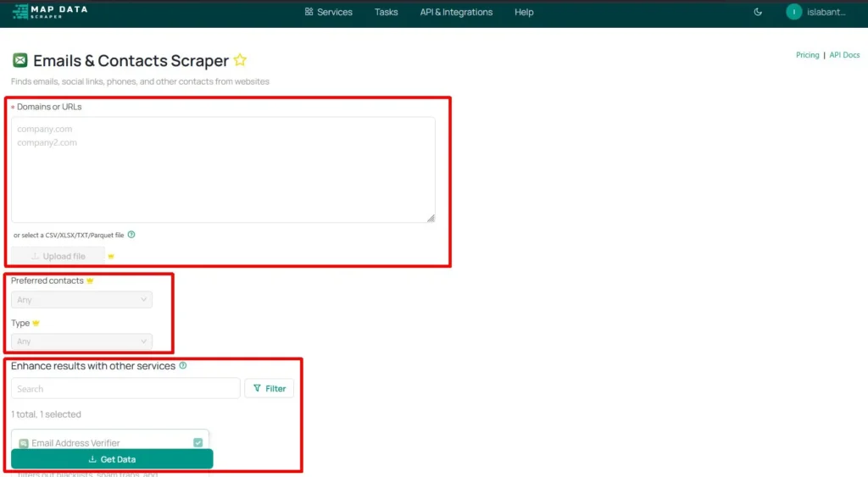Go to API & Integrations
The image size is (868, 477).
click(x=456, y=12)
